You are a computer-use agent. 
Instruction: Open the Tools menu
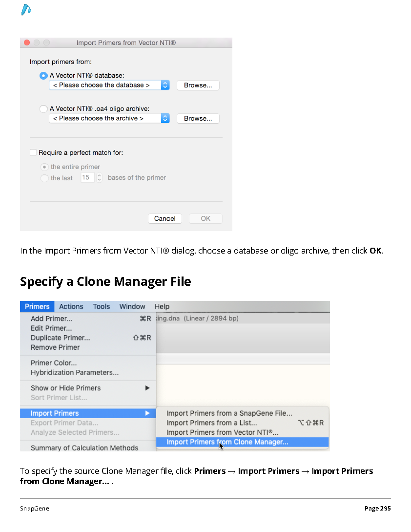click(x=102, y=306)
